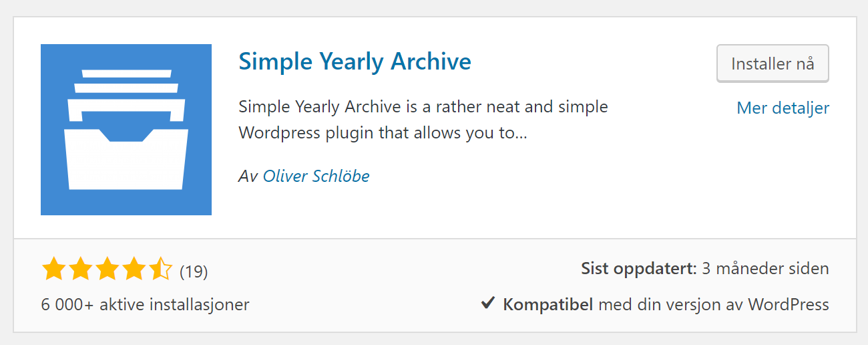The width and height of the screenshot is (868, 345).
Task: Click the compatibility checkmark icon
Action: coord(488,304)
